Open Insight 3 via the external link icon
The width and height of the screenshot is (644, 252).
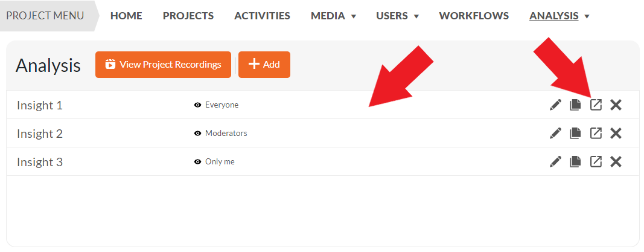tap(596, 162)
